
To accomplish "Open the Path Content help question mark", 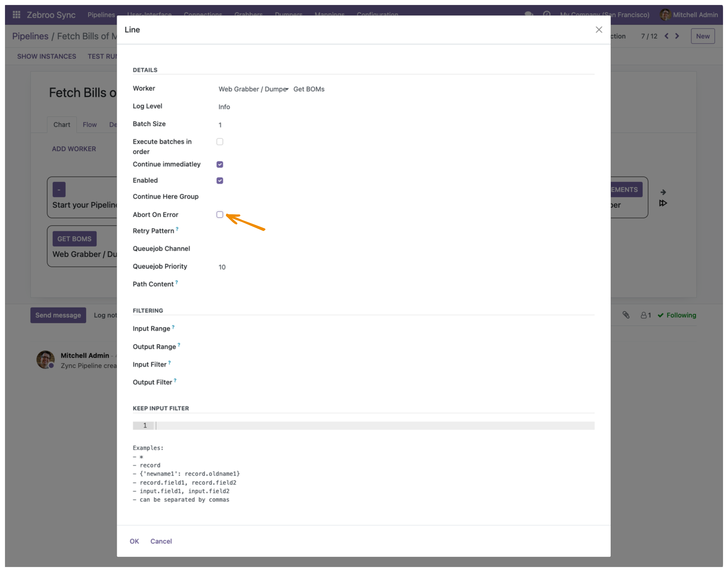I will point(177,282).
